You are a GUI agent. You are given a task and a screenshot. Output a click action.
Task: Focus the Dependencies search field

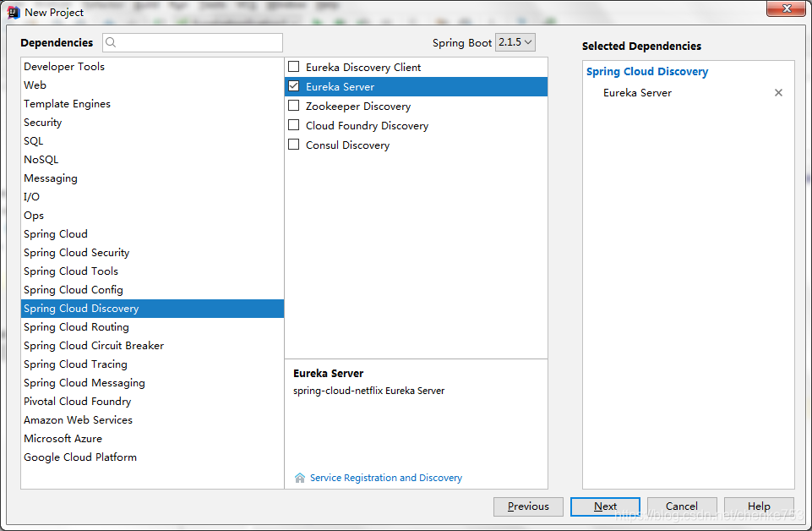coord(193,42)
